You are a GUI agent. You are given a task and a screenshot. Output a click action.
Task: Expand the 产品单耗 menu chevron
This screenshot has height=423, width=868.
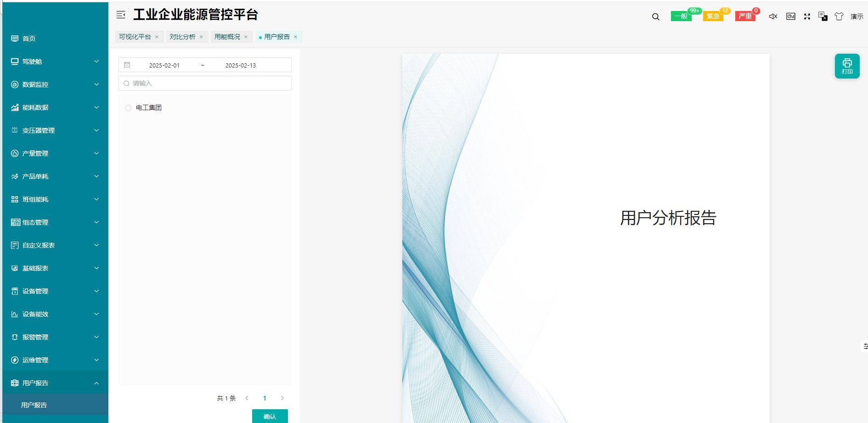coord(96,176)
